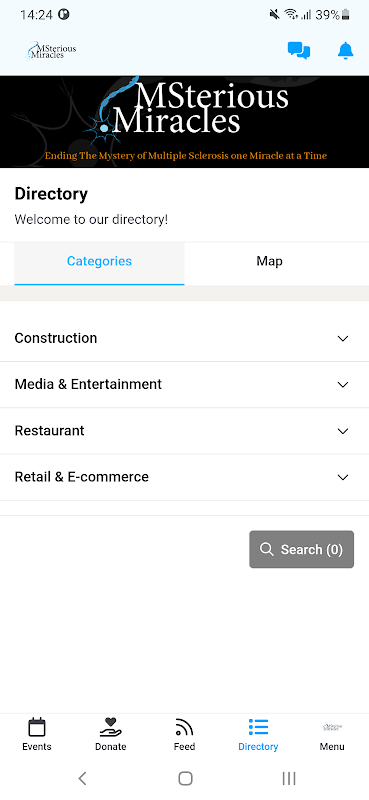Select the Categories tab
The image size is (369, 800).
click(100, 263)
